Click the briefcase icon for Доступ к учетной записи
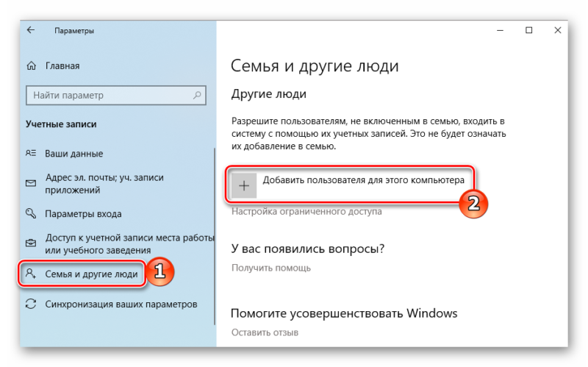 coord(31,243)
